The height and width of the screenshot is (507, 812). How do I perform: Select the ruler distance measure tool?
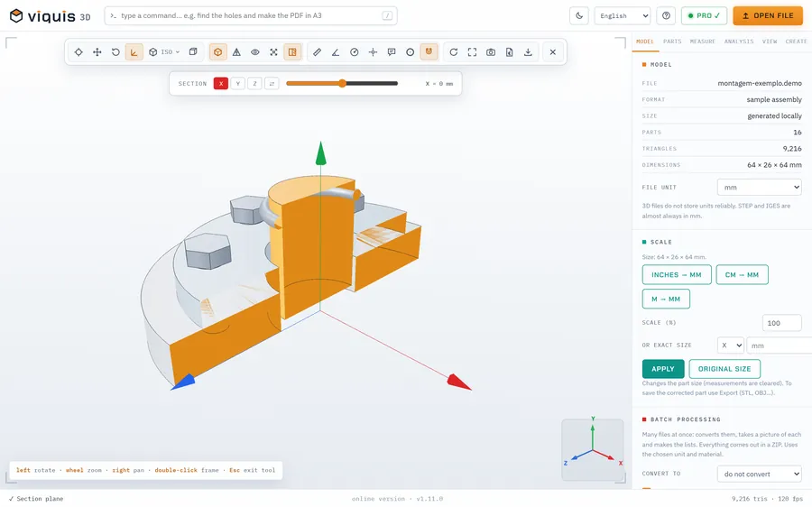pyautogui.click(x=317, y=51)
